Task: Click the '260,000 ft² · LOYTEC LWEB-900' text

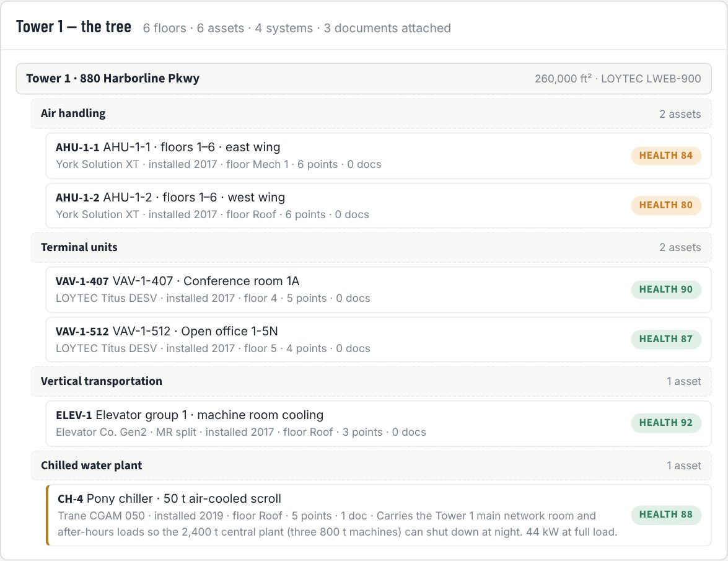Action: (618, 79)
